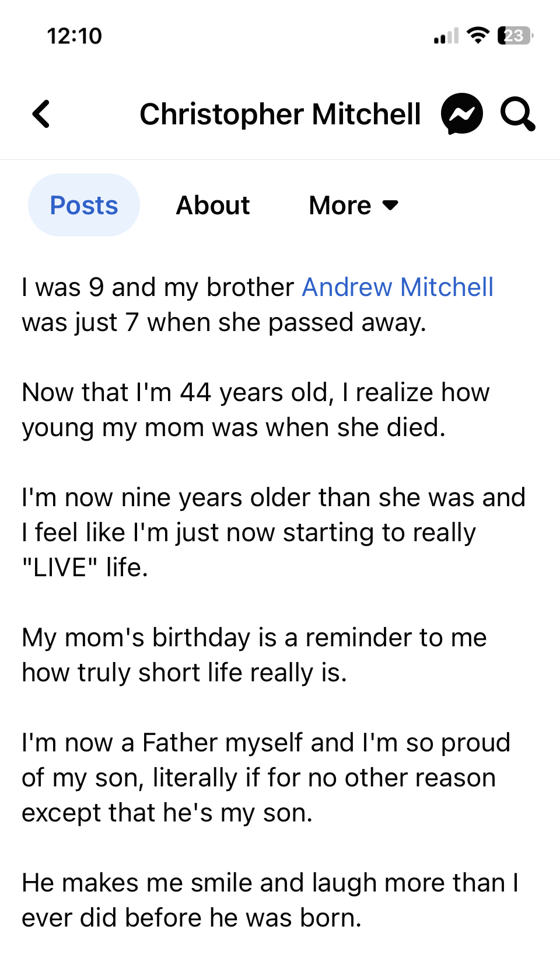Screen dimensions: 560x968
Task: Tap the Wi-Fi status icon
Action: coord(478,36)
